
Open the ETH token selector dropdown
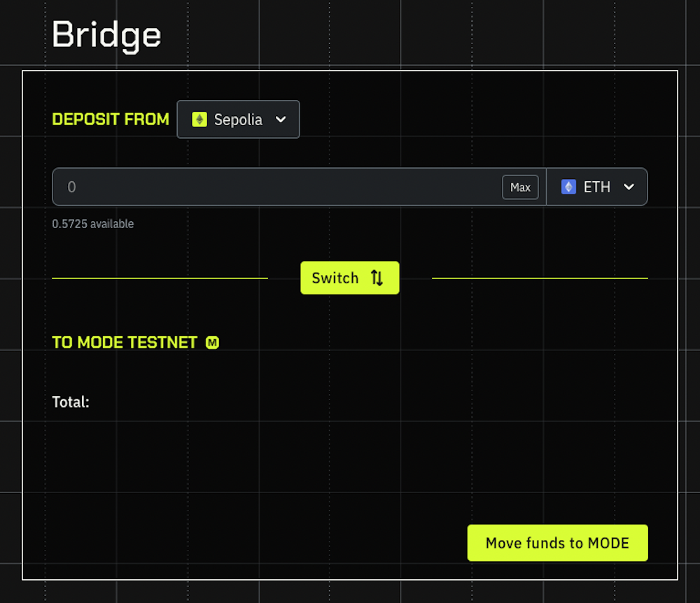pyautogui.click(x=597, y=186)
